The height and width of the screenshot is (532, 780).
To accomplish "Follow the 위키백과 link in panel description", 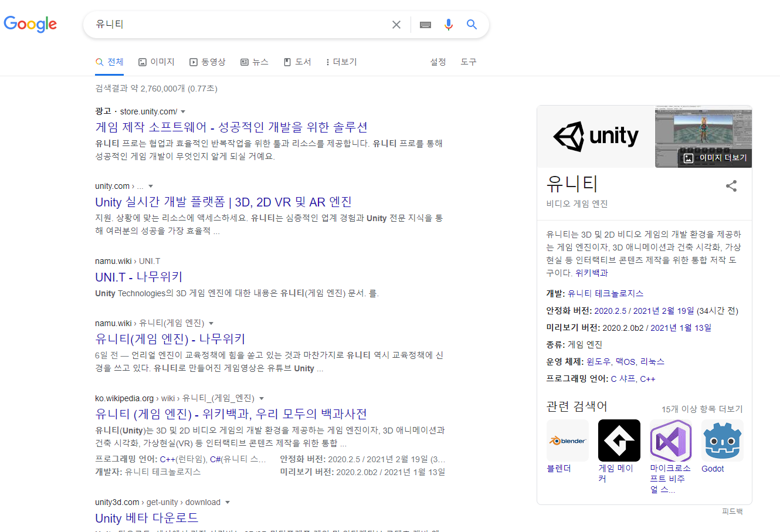I will pos(592,273).
